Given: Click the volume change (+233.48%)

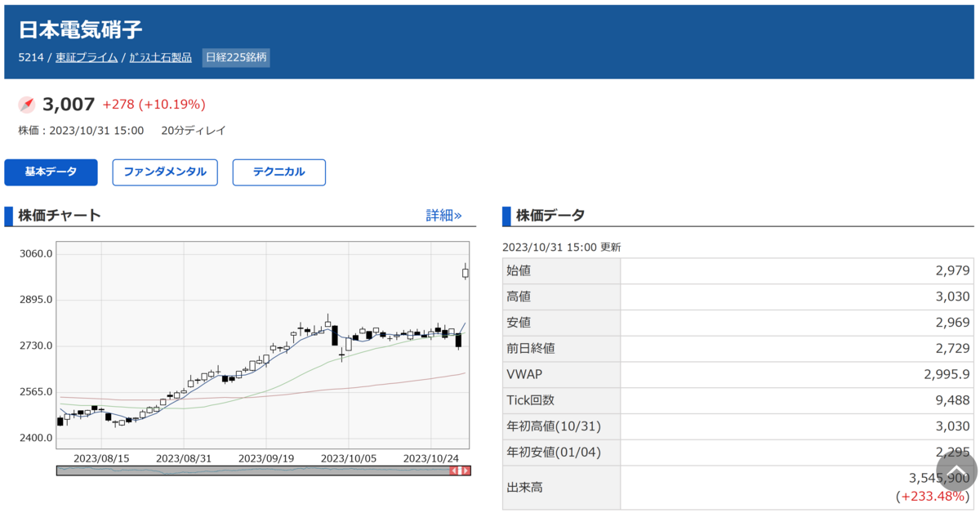Looking at the screenshot, I should point(933,497).
